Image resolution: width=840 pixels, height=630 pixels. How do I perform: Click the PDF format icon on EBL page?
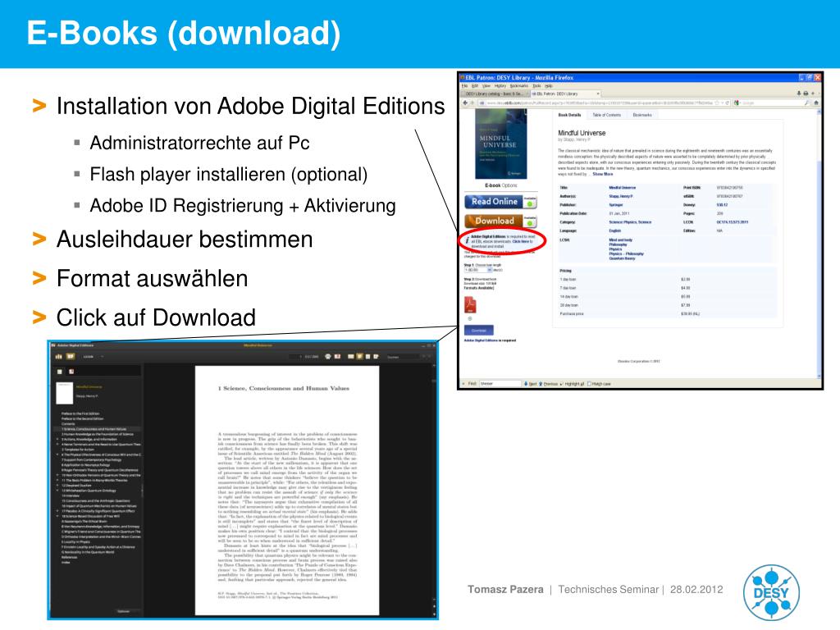point(470,305)
